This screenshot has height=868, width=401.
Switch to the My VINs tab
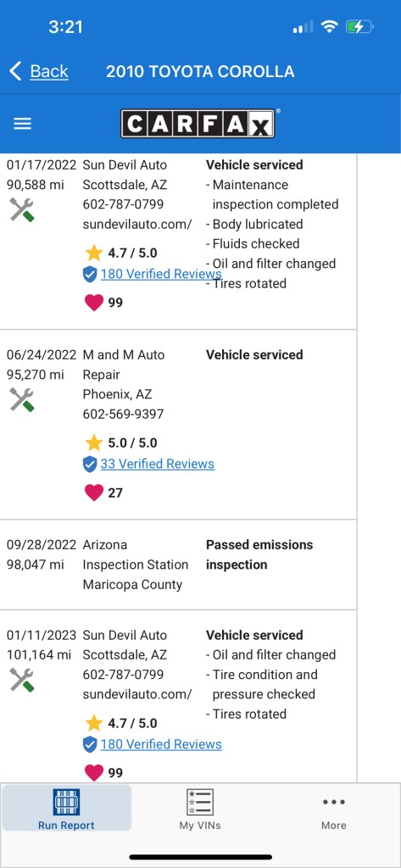[x=200, y=808]
